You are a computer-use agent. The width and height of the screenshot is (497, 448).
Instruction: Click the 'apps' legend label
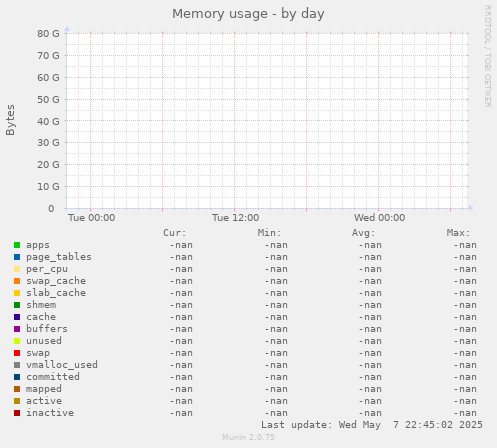(x=38, y=245)
